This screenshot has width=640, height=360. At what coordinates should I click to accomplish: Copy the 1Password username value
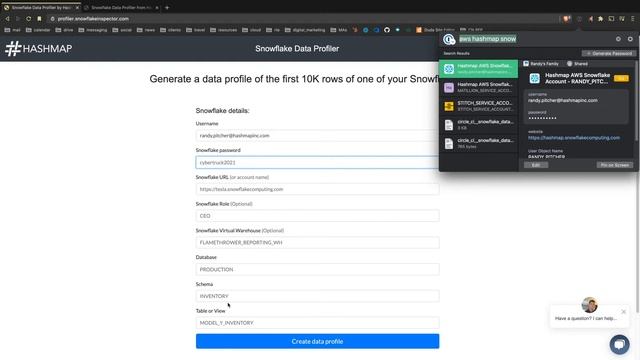pyautogui.click(x=562, y=100)
